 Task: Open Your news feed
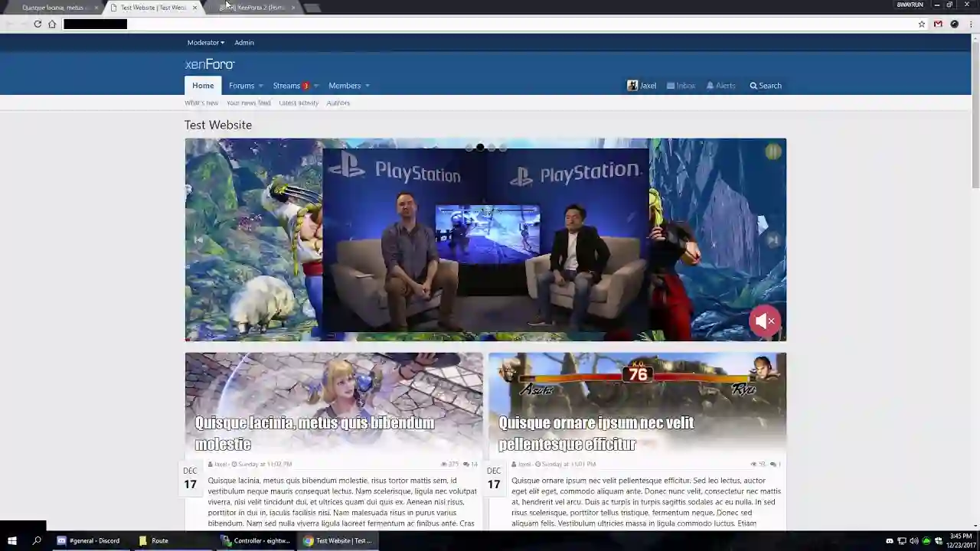[x=249, y=103]
